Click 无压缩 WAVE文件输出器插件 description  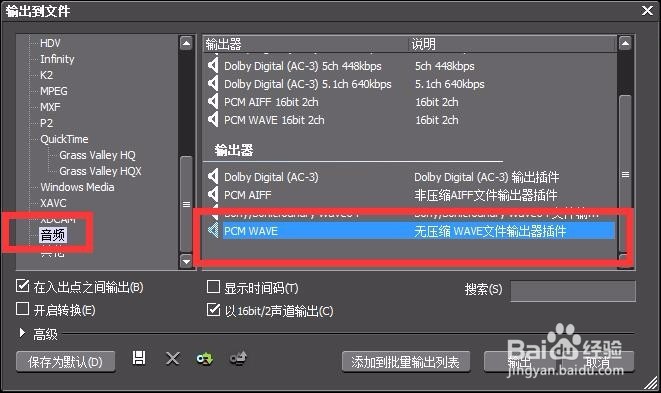coord(490,231)
